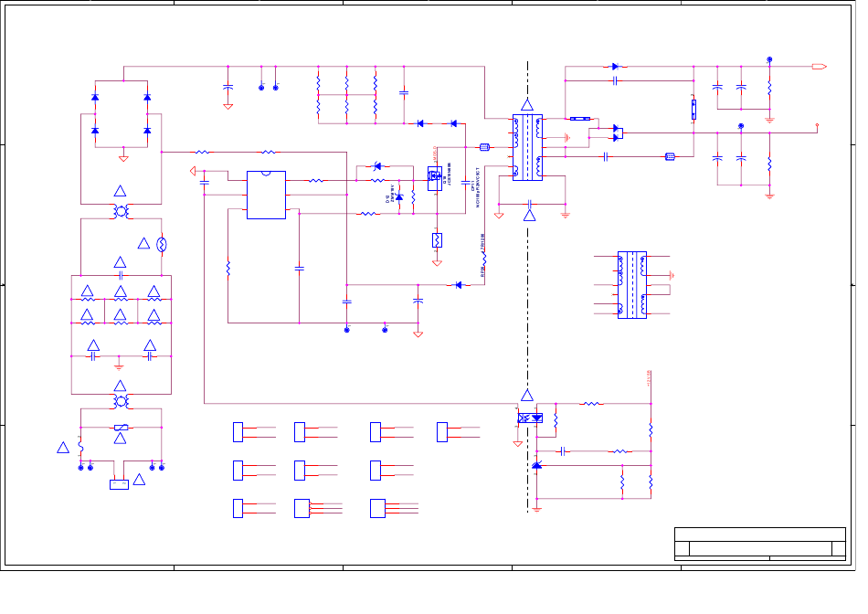Select the ground symbol below the bridge rectifier
Image resolution: width=868 pixels, height=614 pixels.
click(123, 158)
